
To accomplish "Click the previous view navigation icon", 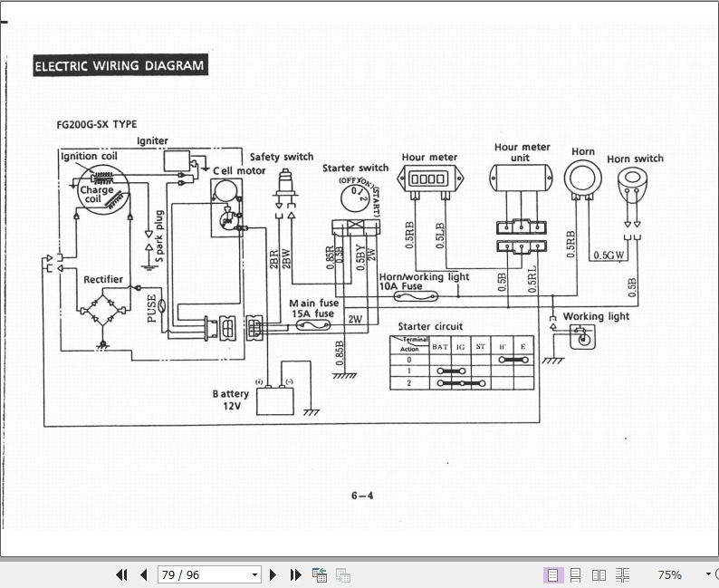I will tap(320, 574).
